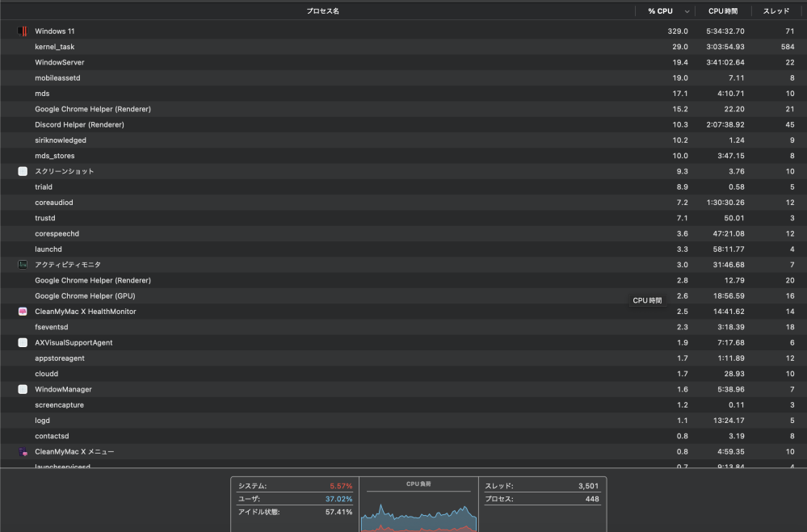This screenshot has width=807, height=532.
Task: Click the AXVisualSupportAgent icon
Action: (23, 342)
